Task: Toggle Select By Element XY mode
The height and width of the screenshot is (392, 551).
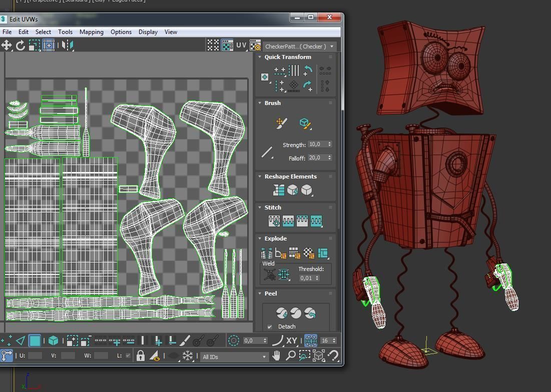Action: (x=292, y=341)
